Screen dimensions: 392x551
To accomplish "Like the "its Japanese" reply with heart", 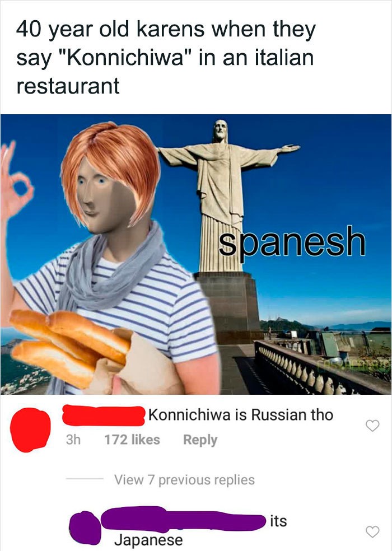I will pos(372,531).
